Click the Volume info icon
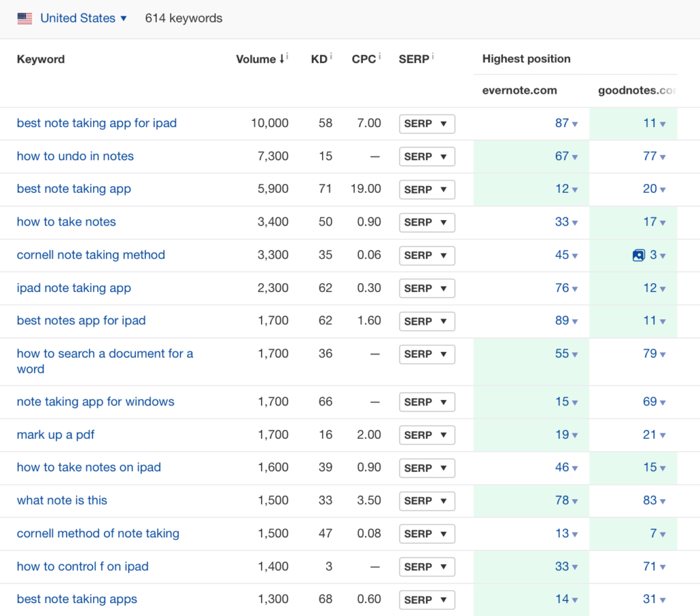 288,56
